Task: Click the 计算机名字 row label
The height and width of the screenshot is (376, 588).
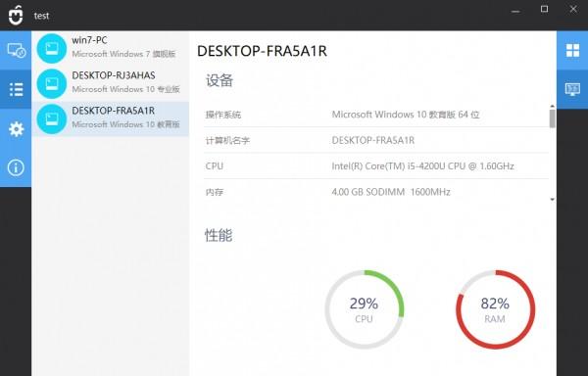Action: [x=227, y=140]
